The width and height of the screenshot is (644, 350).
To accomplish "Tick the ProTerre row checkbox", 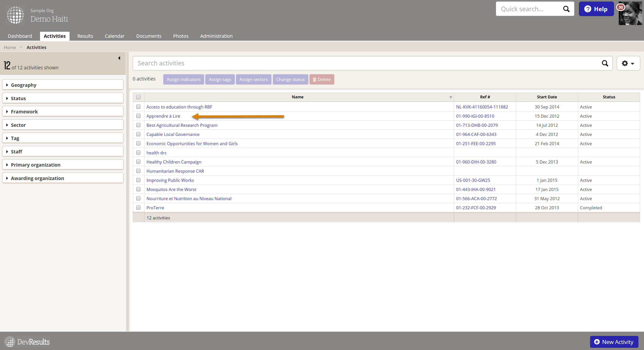I will [138, 208].
